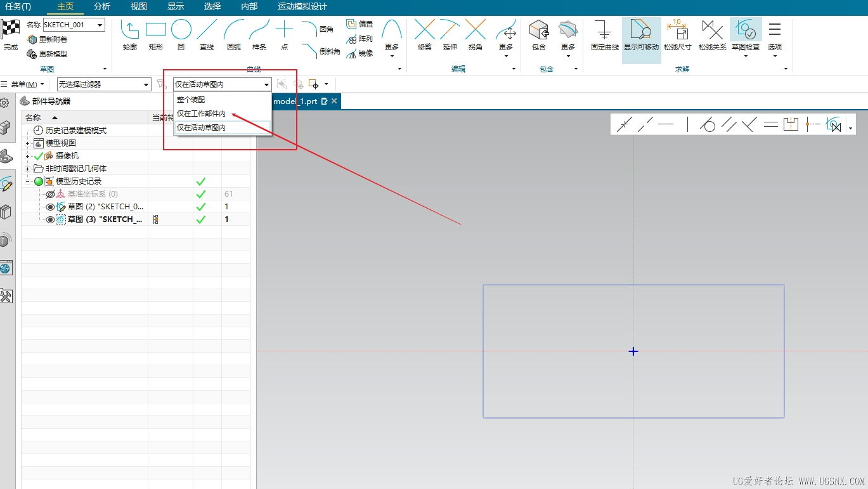Click the 阵列 pattern curve tool
Screen dimensions: 868x489
click(360, 39)
